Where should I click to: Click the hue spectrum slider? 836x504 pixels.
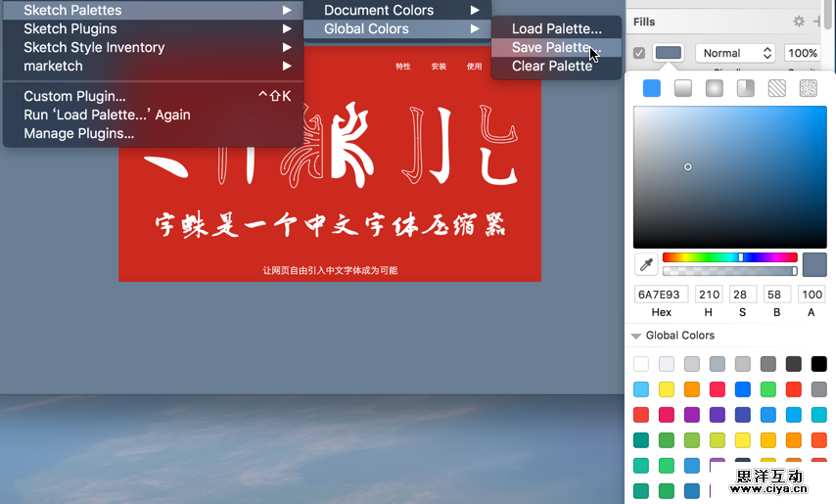729,257
